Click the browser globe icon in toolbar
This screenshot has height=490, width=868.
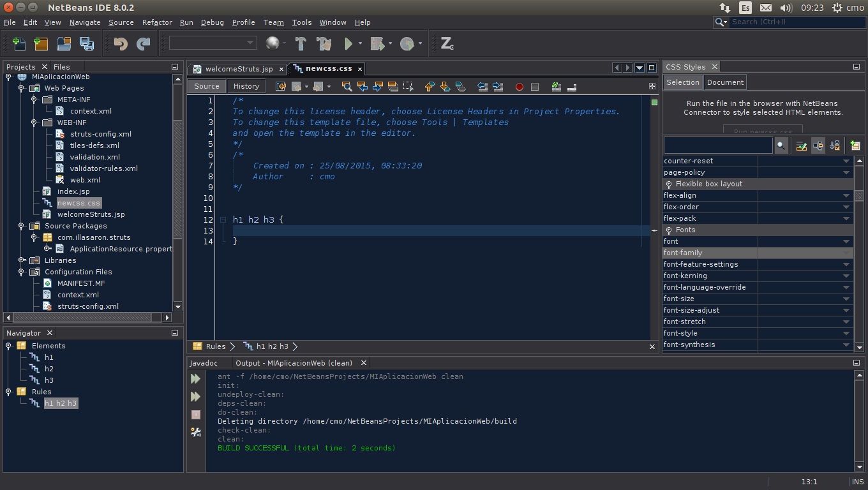pyautogui.click(x=273, y=43)
